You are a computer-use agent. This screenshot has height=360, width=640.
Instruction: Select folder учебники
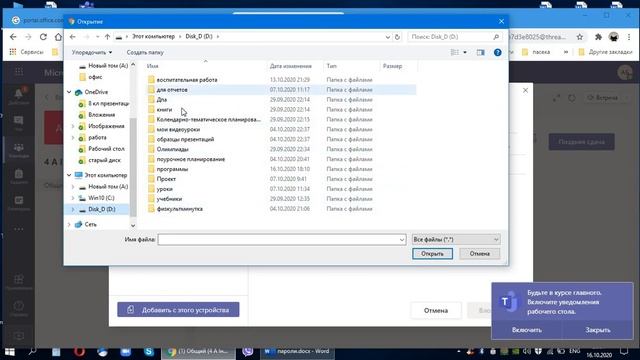(x=169, y=199)
